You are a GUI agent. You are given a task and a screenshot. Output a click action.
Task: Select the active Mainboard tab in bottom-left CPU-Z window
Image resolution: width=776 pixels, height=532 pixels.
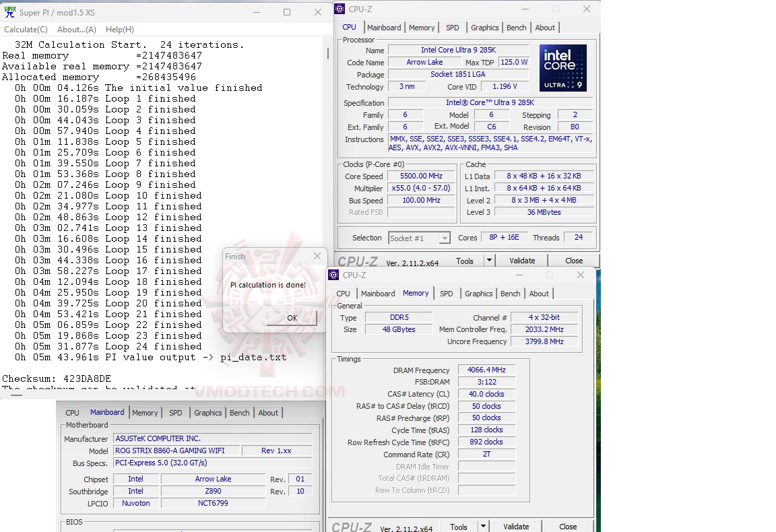coord(107,412)
